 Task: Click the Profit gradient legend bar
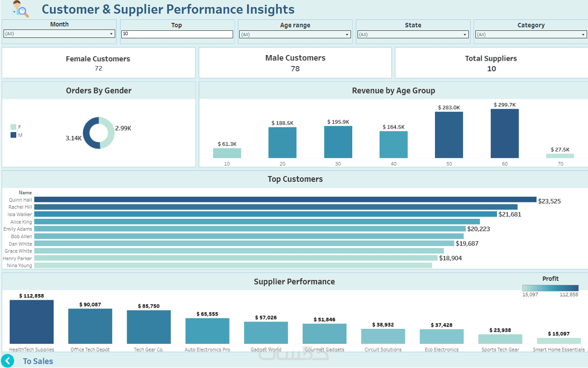[550, 288]
